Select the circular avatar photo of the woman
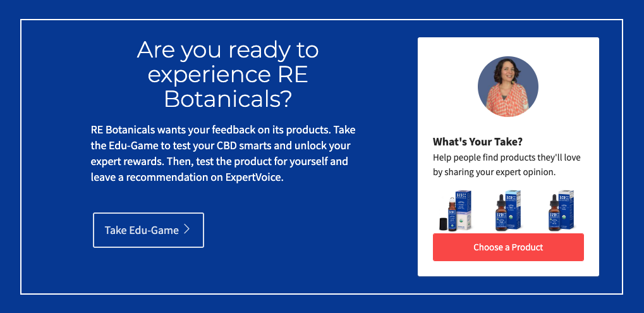The width and height of the screenshot is (644, 313). click(x=508, y=87)
